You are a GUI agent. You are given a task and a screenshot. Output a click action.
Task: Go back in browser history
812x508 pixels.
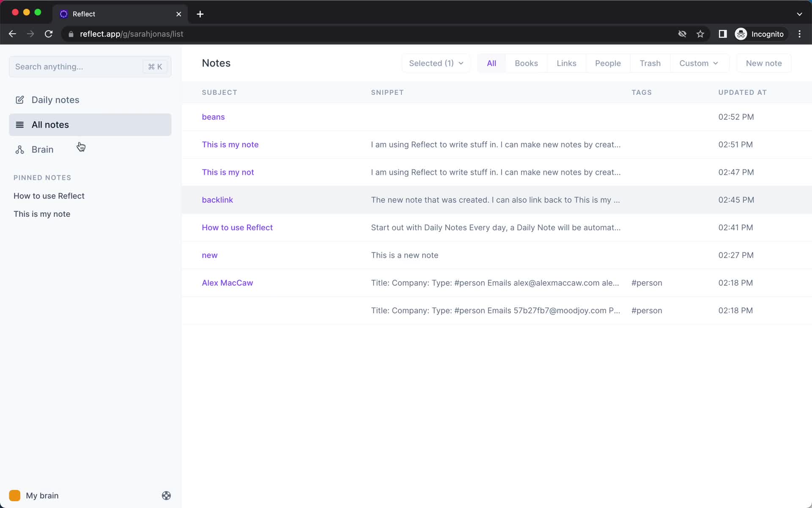pyautogui.click(x=12, y=34)
